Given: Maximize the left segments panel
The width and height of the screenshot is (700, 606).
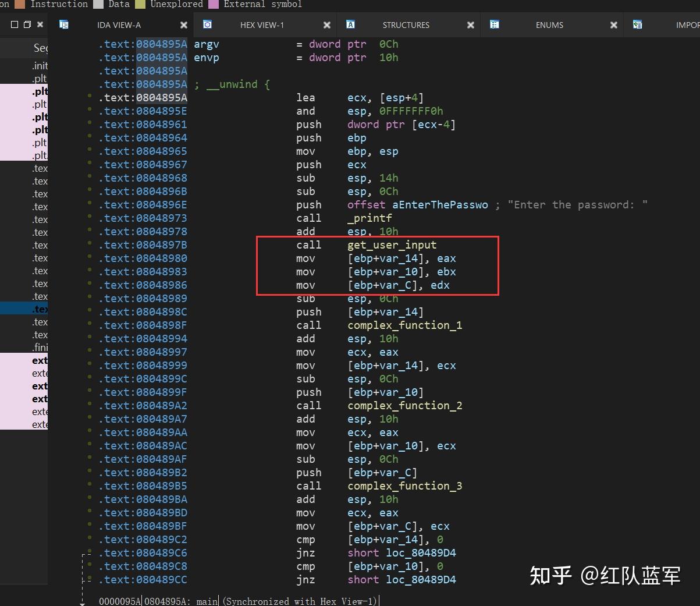Looking at the screenshot, I should 15,24.
